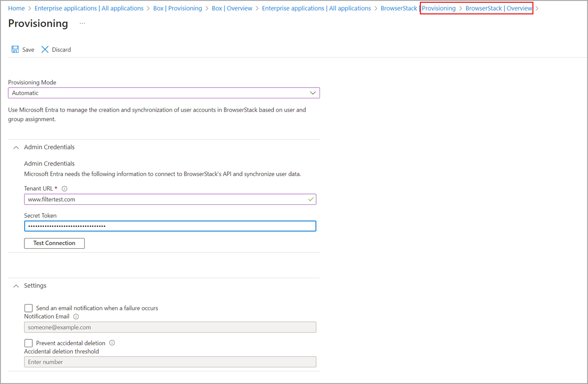The image size is (588, 384).
Task: Click the Accidental deletion threshold field
Action: 170,361
